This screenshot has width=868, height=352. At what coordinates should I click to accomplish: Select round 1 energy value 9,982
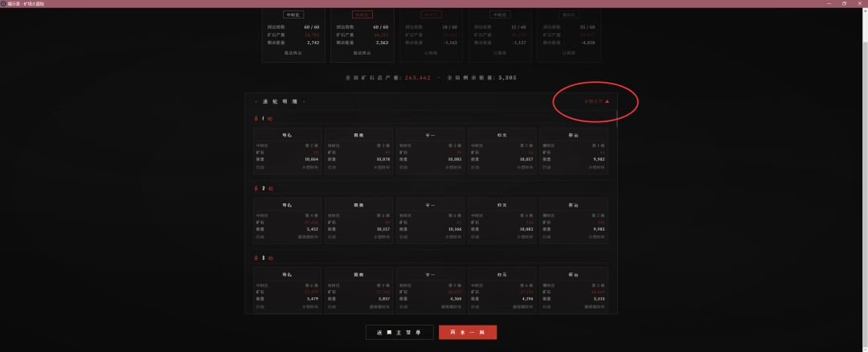point(598,159)
